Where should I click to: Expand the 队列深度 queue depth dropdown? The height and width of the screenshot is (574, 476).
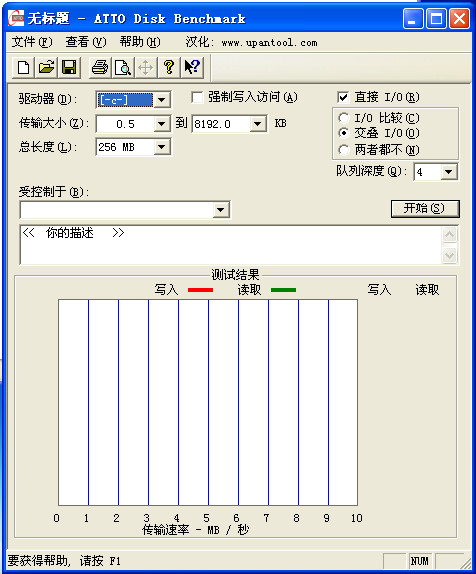pos(449,172)
